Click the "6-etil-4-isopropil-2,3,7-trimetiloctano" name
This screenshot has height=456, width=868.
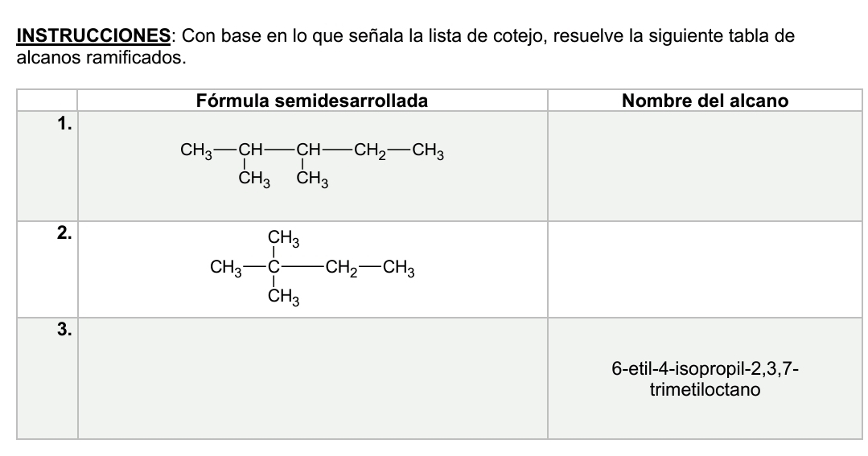(x=705, y=380)
